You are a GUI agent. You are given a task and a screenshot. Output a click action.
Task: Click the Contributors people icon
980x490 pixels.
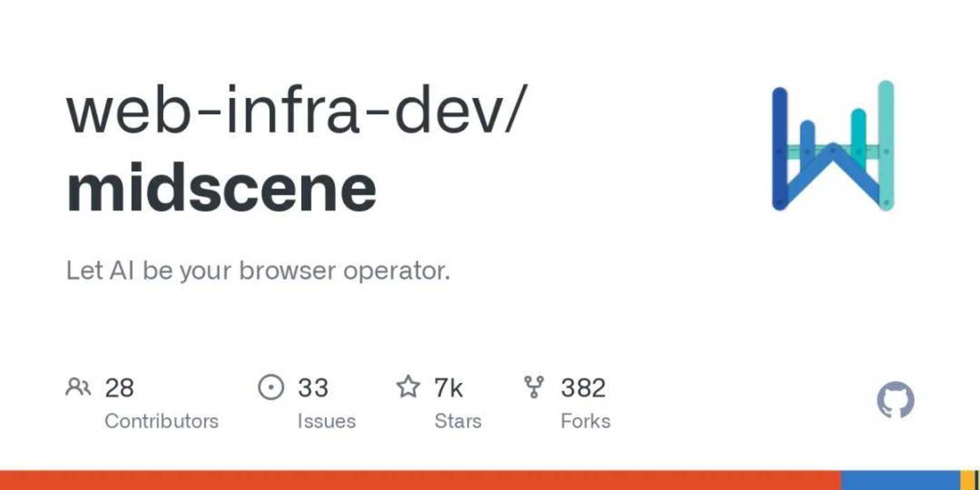(78, 387)
